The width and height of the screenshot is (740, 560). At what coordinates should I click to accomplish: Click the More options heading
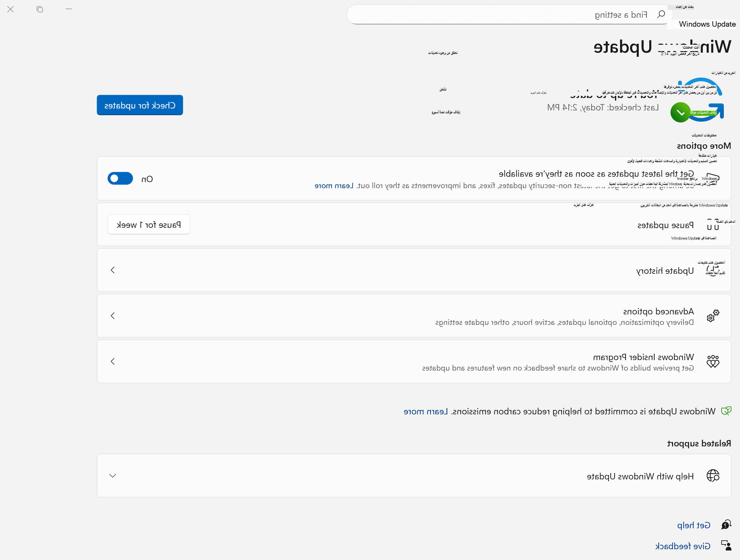[x=704, y=146]
